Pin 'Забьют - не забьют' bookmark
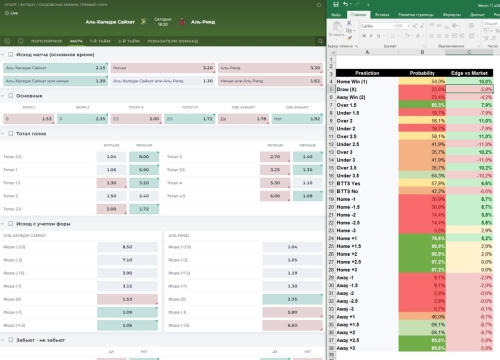500x360 pixels. [10, 340]
